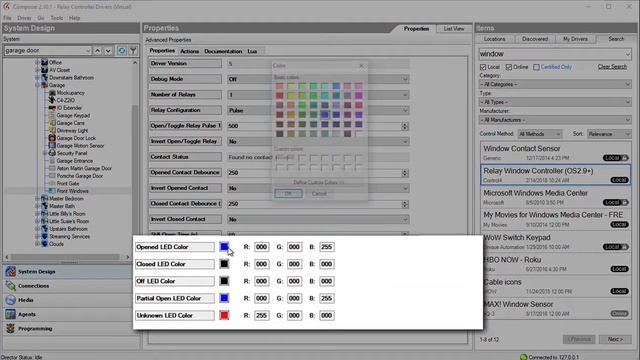640x360 pixels.
Task: Open the Control Method dropdown
Action: coord(540,134)
